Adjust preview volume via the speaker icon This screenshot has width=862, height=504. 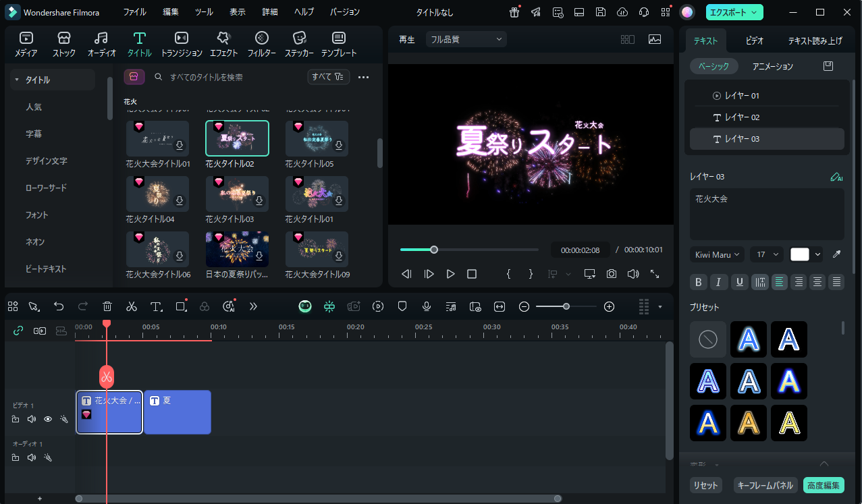(x=633, y=274)
